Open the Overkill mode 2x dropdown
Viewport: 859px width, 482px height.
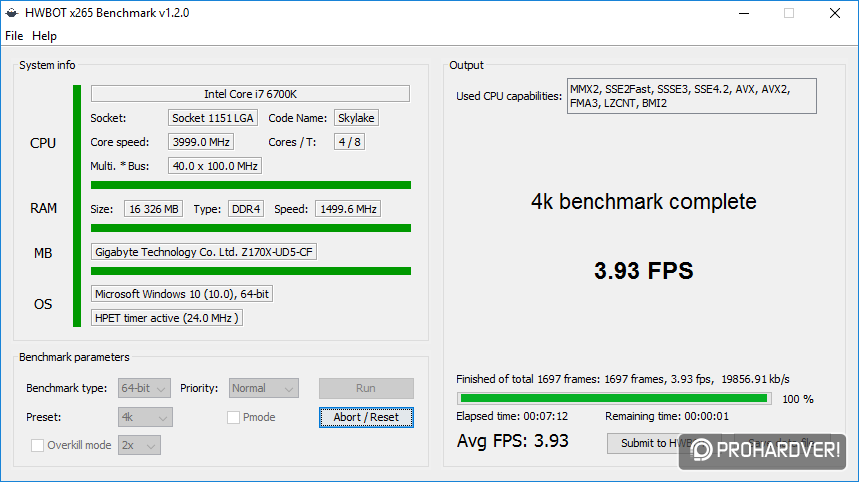(139, 445)
